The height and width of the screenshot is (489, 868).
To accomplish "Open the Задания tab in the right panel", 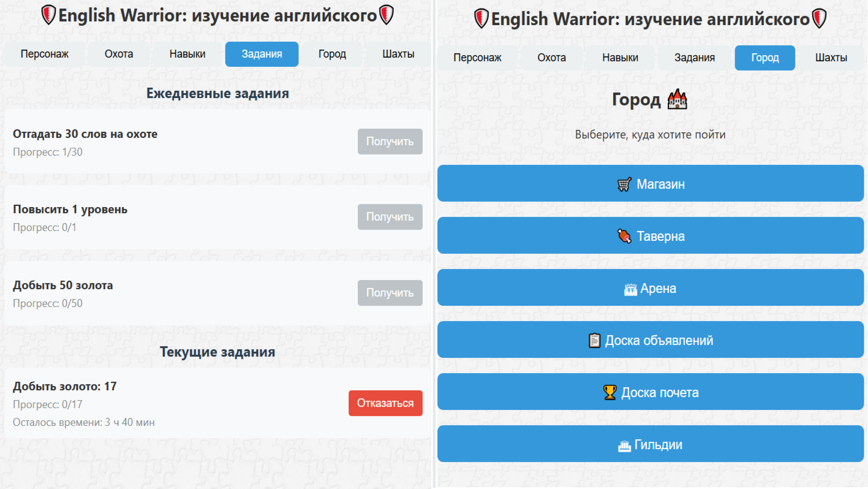I will (x=695, y=58).
